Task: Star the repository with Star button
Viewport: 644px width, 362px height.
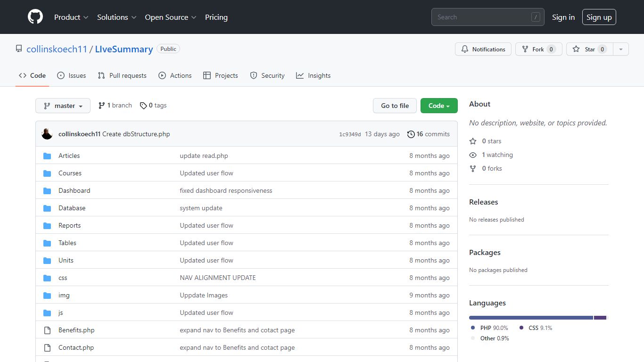Action: (x=590, y=49)
